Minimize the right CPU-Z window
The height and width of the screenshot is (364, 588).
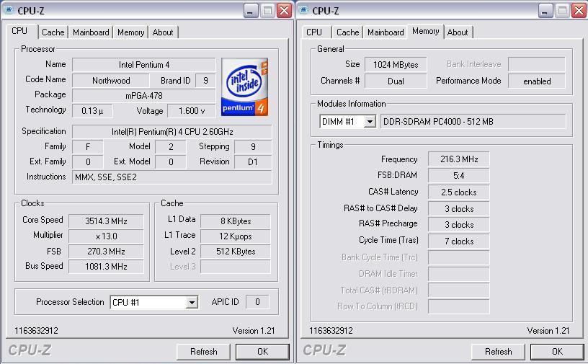tap(545, 11)
